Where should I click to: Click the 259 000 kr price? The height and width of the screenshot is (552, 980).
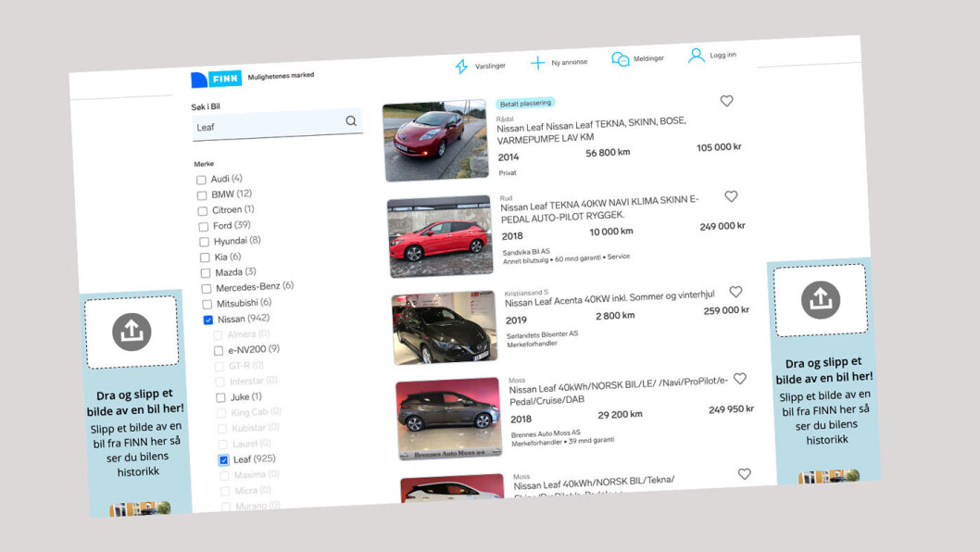(x=726, y=310)
